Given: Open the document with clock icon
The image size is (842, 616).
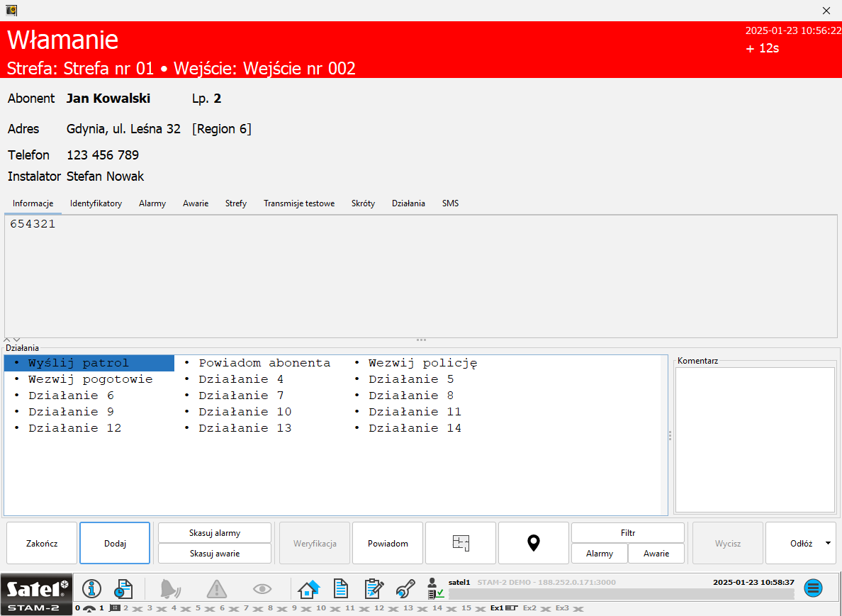Looking at the screenshot, I should (x=123, y=588).
